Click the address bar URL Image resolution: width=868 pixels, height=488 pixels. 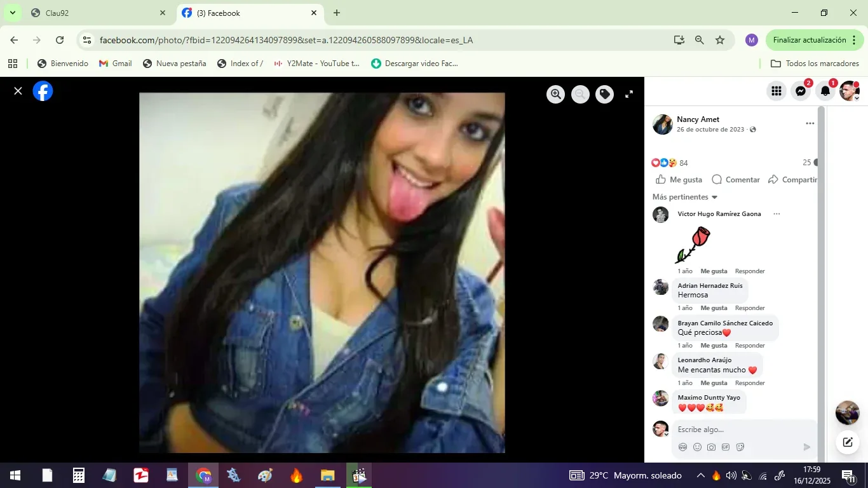pos(286,40)
